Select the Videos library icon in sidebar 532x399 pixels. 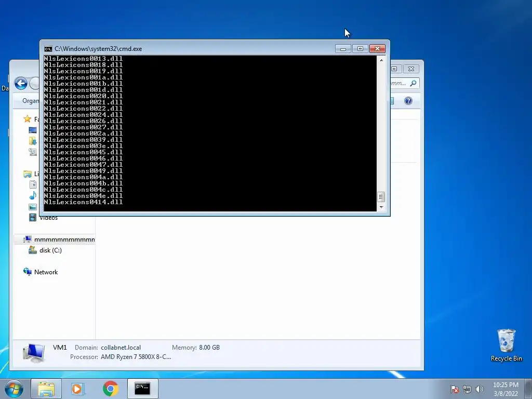click(x=33, y=217)
